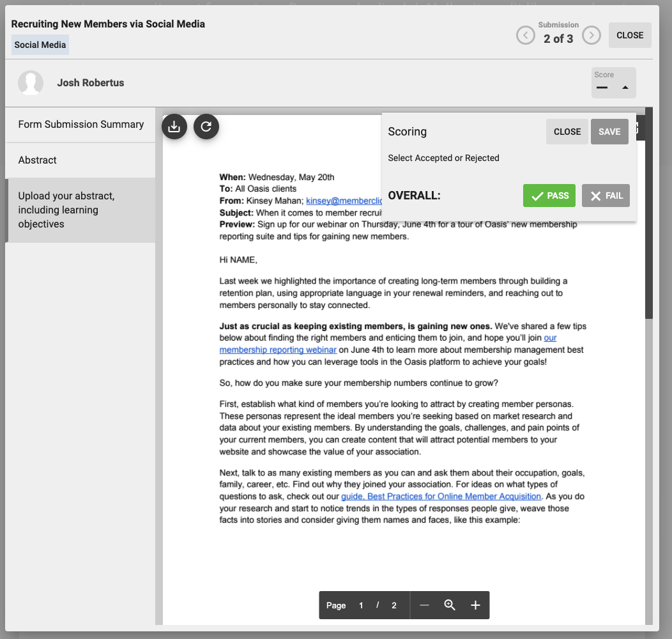Click the OVERALL label
Screen dimensions: 672x639
click(x=414, y=196)
